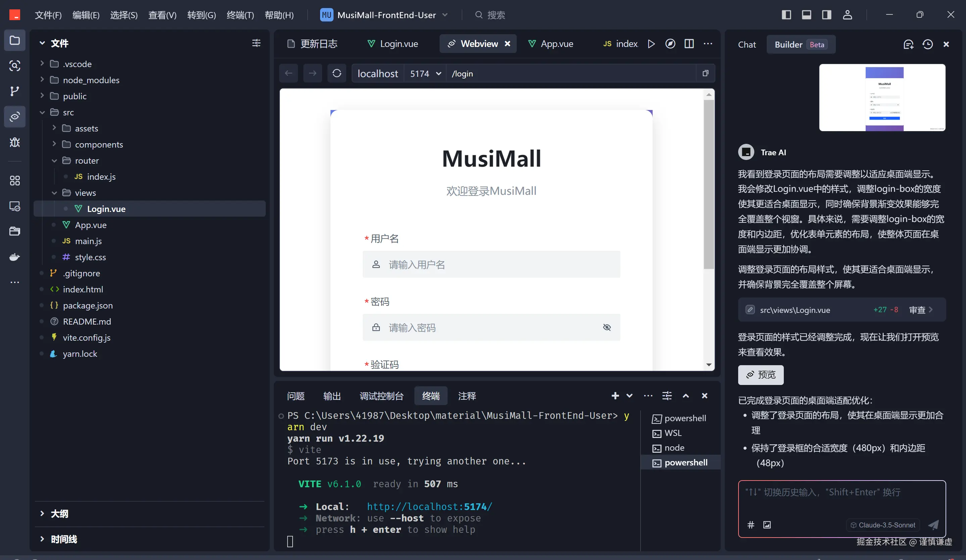This screenshot has height=560, width=966.
Task: Toggle the bottom panel layout icon
Action: 807,15
